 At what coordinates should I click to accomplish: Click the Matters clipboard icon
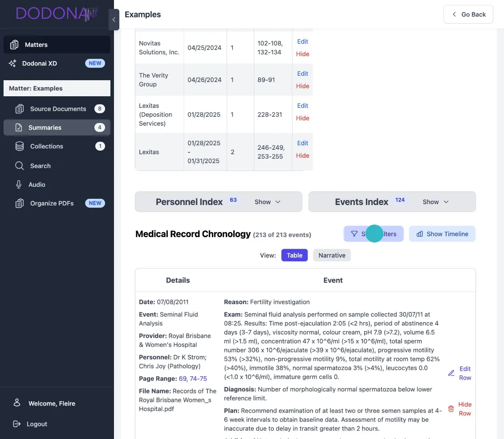click(x=14, y=45)
